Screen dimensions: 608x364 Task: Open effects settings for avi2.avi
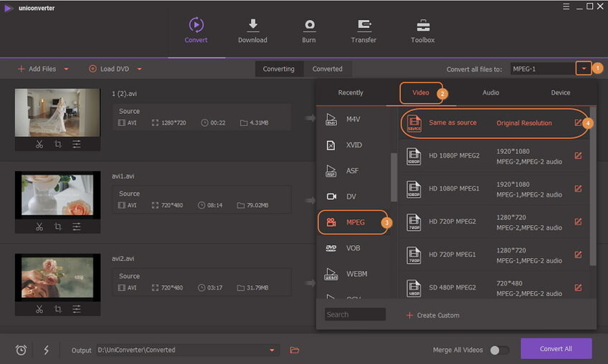click(77, 309)
